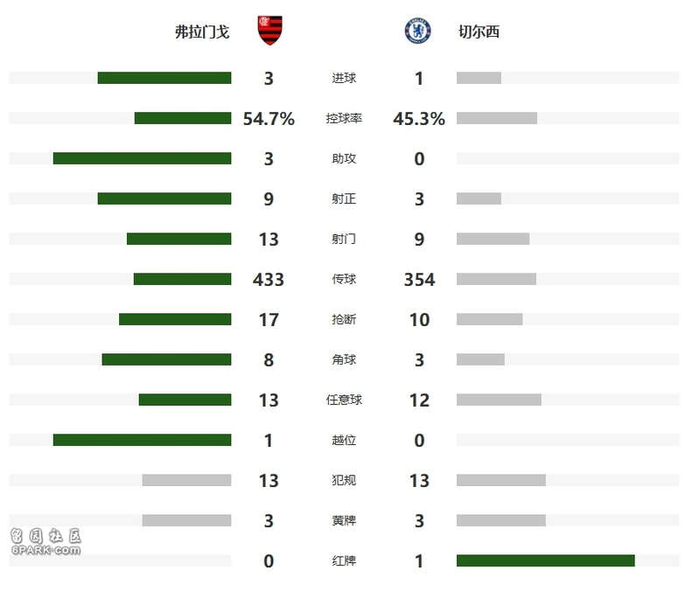Click the 54.7% possession value

click(x=269, y=119)
